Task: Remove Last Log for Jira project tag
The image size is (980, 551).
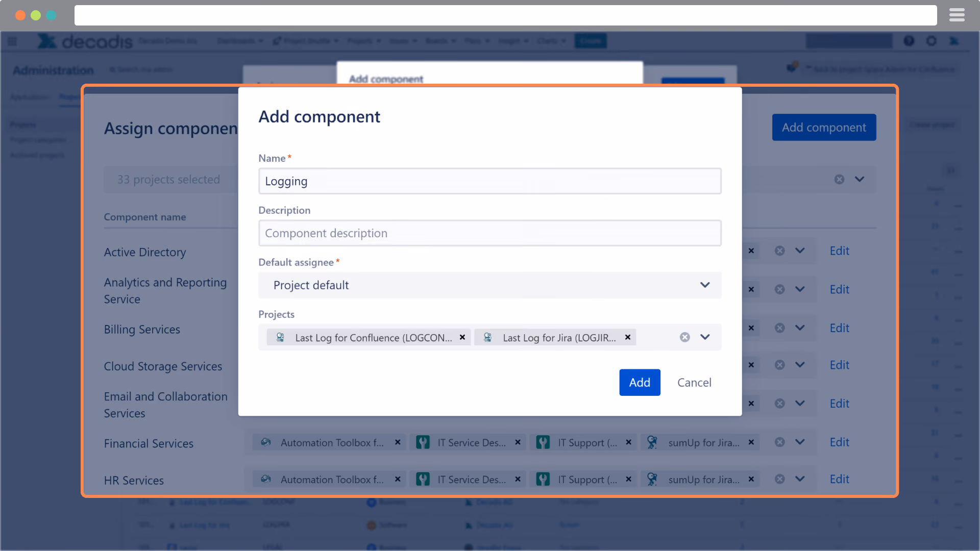Action: [x=628, y=337]
